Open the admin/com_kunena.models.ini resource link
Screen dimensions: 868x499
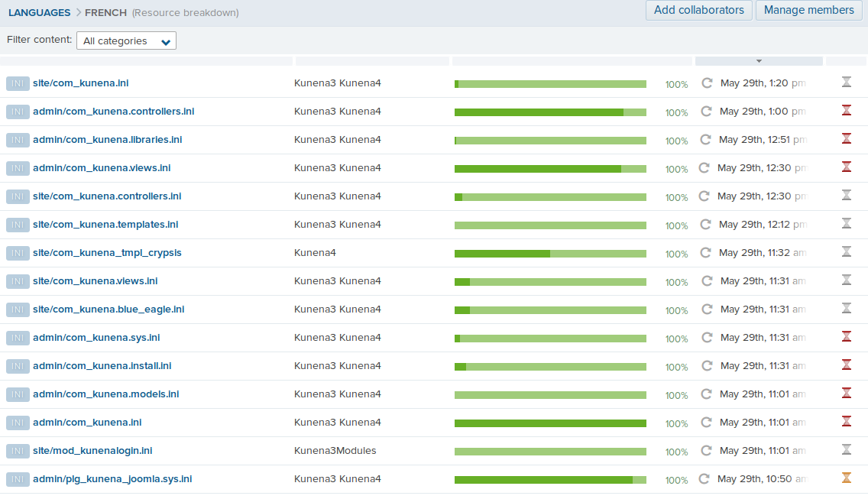pyautogui.click(x=105, y=394)
